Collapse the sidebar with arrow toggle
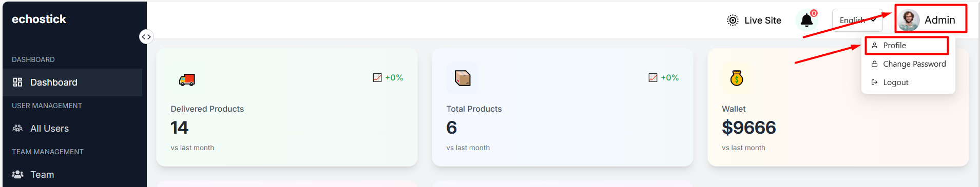980x187 pixels. click(146, 37)
